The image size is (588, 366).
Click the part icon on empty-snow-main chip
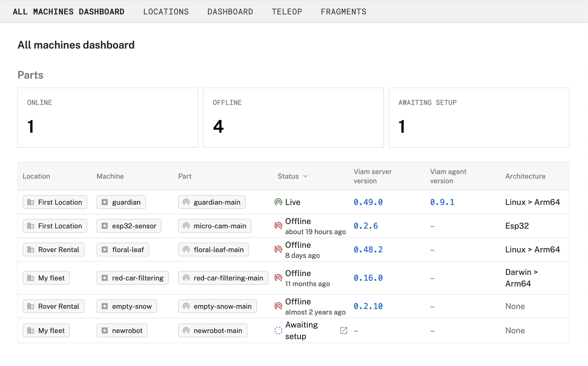(186, 306)
